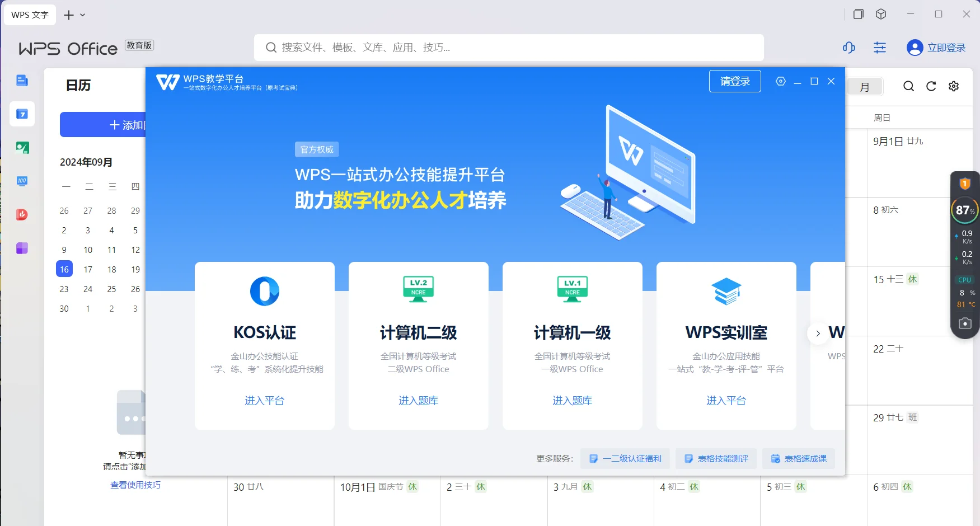Viewport: 980px width, 526px height.
Task: Click the 官方权威 tag on banner
Action: tap(317, 149)
